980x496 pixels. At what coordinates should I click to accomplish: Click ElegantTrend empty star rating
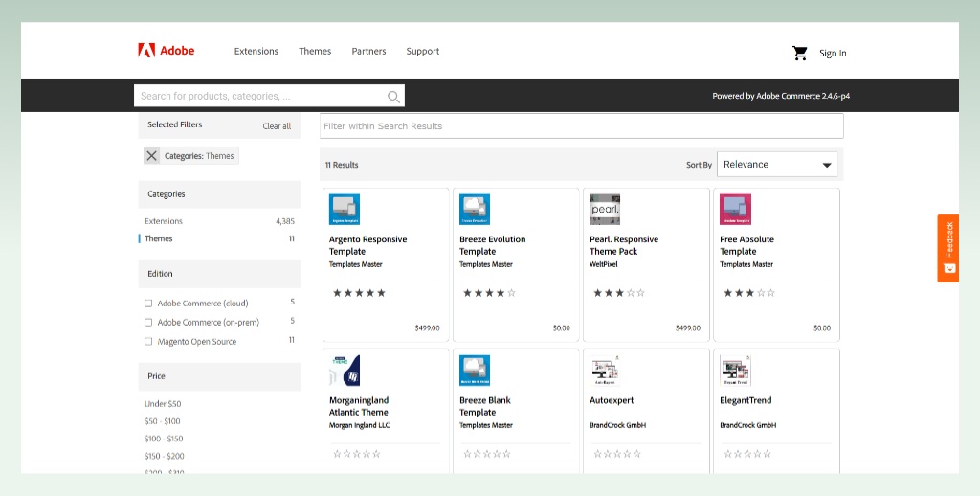[746, 454]
